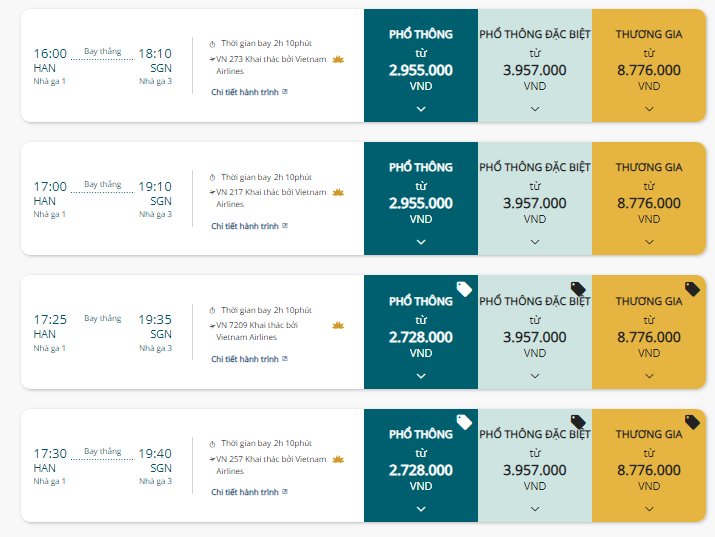This screenshot has width=715, height=537.
Task: Expand the Phổ Thông chevron on the 17:30 flight
Action: tap(421, 509)
